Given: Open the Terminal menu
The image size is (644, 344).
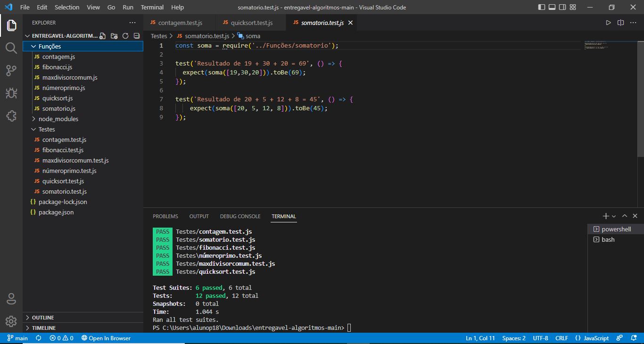Looking at the screenshot, I should click(x=152, y=7).
